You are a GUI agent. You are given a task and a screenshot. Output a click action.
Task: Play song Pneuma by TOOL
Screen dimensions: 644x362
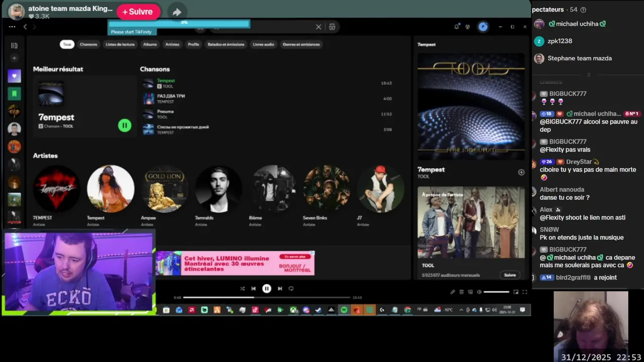267,114
